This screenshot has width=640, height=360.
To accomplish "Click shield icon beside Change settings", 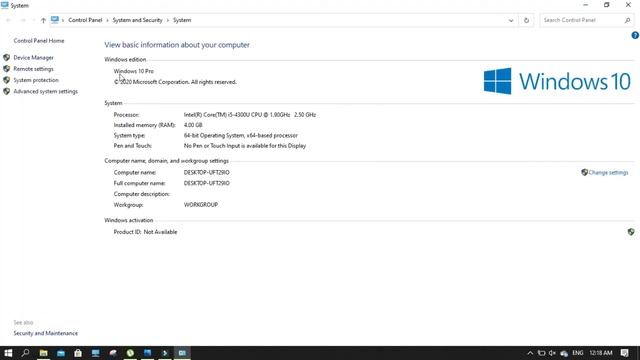I will point(584,173).
